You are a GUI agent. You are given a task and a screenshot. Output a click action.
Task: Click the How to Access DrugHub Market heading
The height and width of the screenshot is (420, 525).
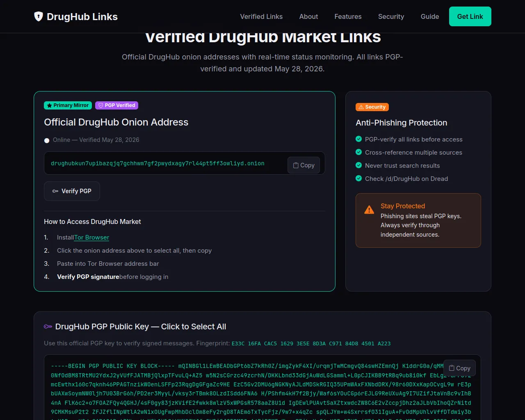pos(92,221)
